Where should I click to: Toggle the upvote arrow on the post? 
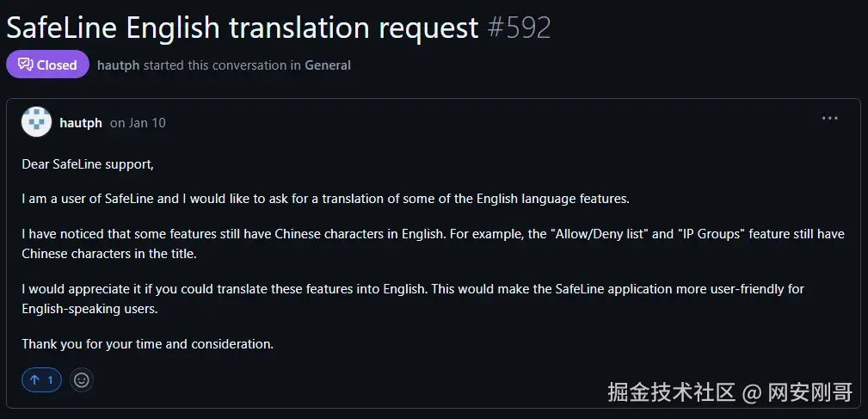41,379
